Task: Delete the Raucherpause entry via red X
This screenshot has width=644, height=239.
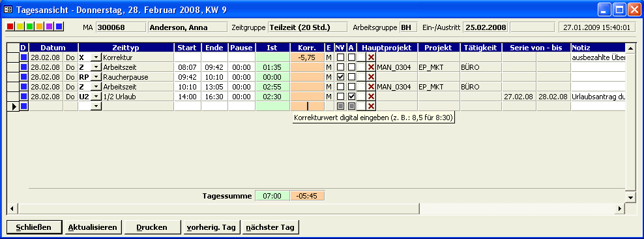Action: [x=371, y=77]
